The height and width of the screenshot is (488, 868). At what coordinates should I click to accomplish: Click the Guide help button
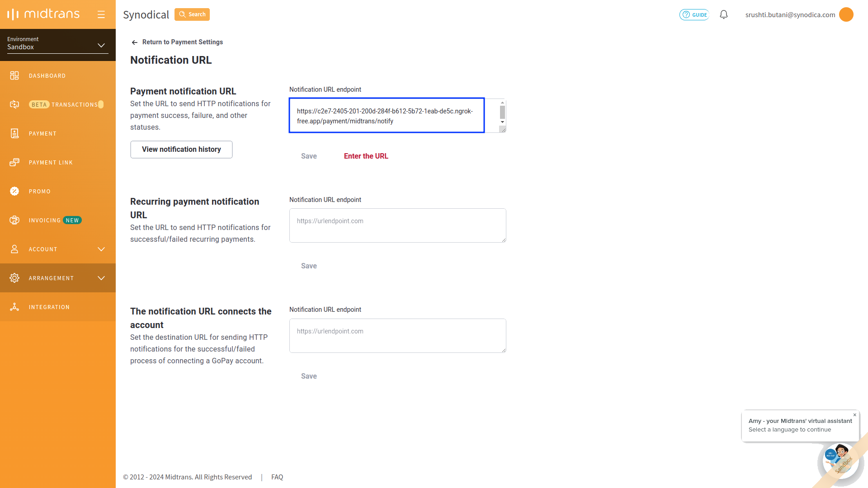(x=694, y=14)
